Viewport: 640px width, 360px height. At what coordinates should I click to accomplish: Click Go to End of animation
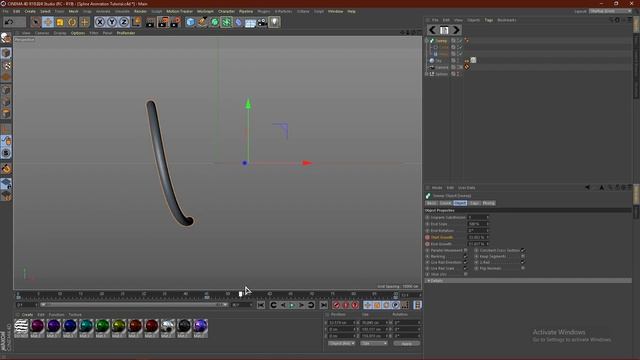[324, 305]
